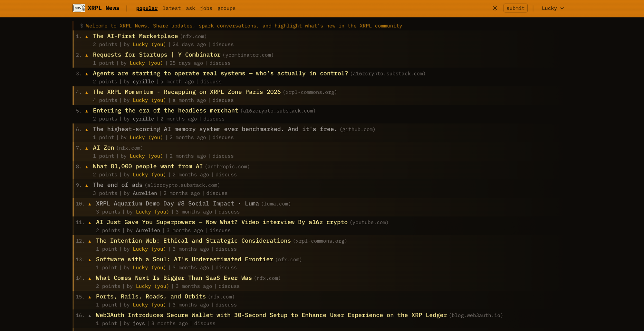Open 'Agents are starting to operate real systems' article
This screenshot has height=331, width=644.
coord(220,73)
